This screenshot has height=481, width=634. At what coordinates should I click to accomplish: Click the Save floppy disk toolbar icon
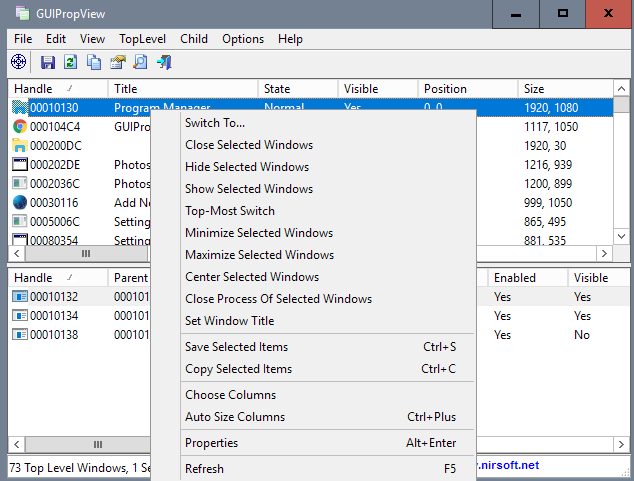(48, 62)
